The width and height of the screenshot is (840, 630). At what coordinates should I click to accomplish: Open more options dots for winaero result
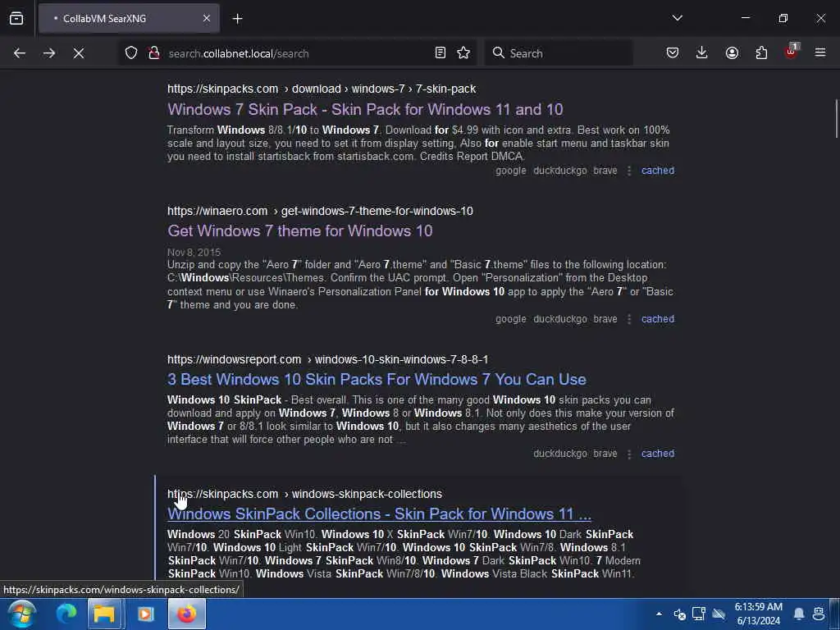tap(629, 319)
